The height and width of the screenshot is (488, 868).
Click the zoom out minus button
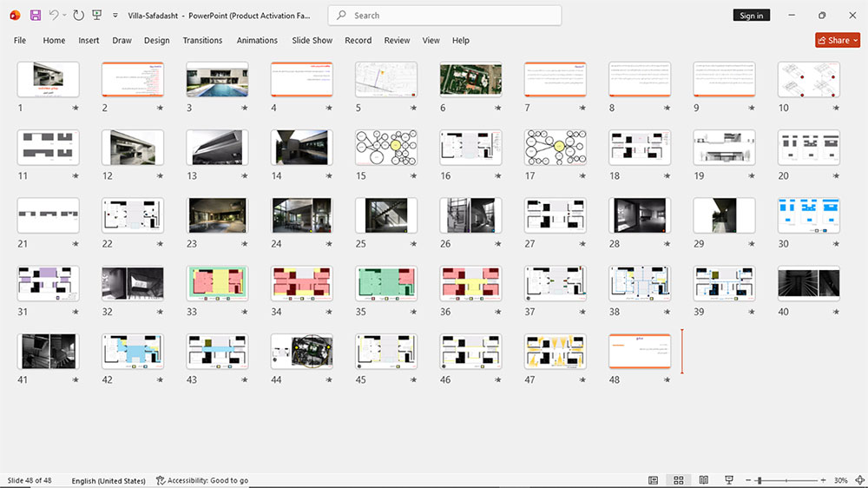748,480
